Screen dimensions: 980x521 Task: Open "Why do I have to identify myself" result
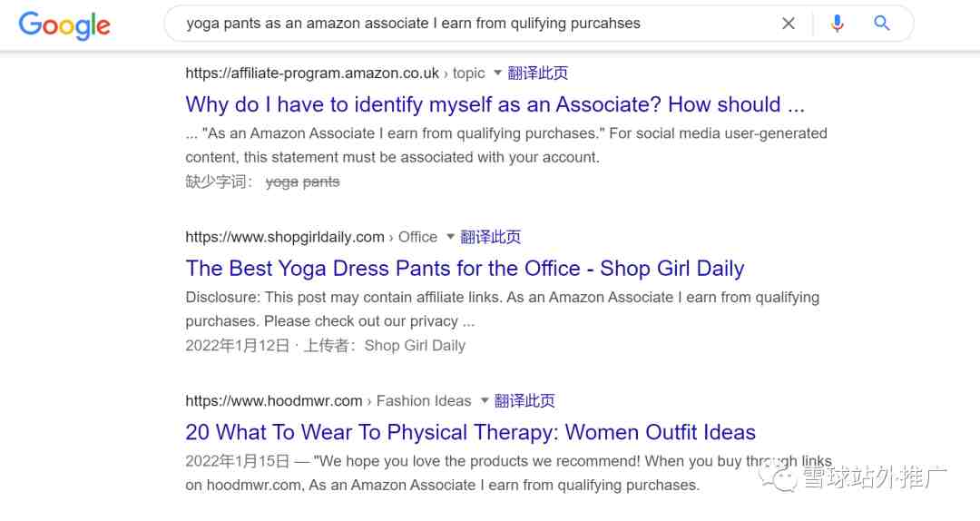pyautogui.click(x=495, y=104)
